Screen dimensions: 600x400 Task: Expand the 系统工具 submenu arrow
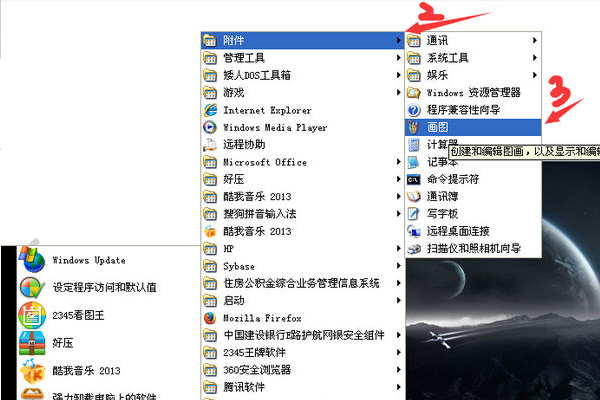pos(535,58)
